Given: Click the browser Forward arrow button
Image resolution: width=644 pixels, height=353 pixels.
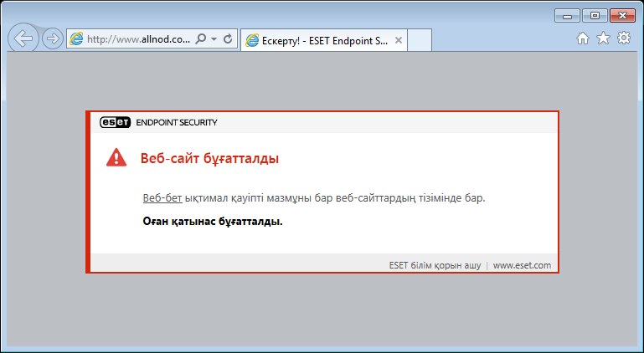Looking at the screenshot, I should [x=53, y=39].
